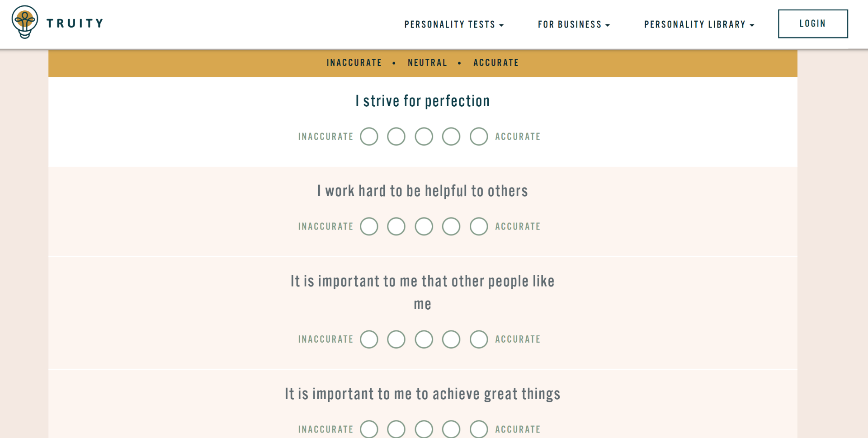868x438 pixels.
Task: Select most accurate for "I strive for perfection"
Action: click(478, 137)
